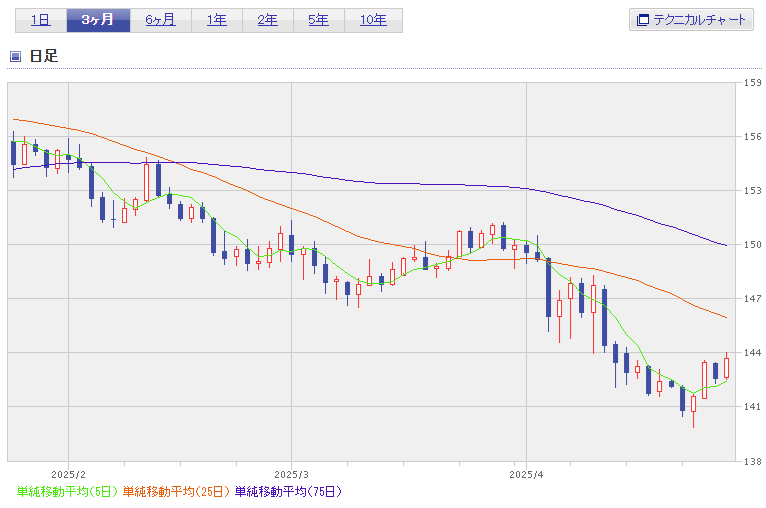
Task: Click the 2025/2 date axis label
Action: click(68, 473)
